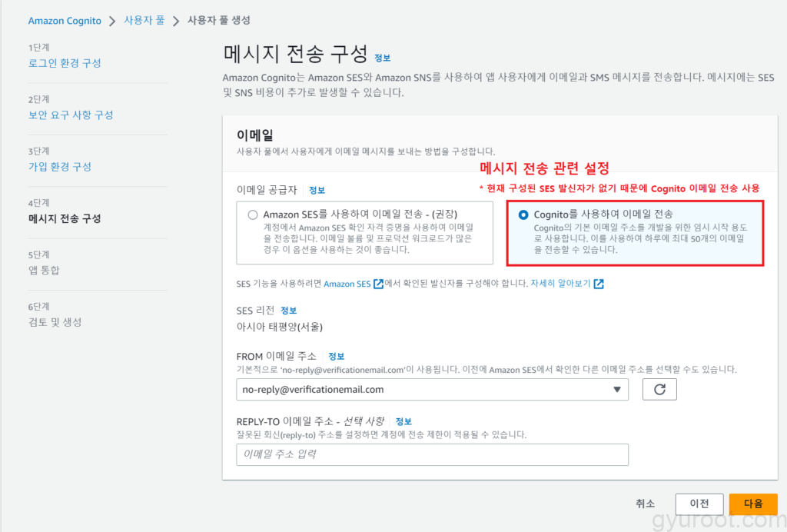Click external link icon next to Amazon SES
787x532 pixels.
(378, 284)
